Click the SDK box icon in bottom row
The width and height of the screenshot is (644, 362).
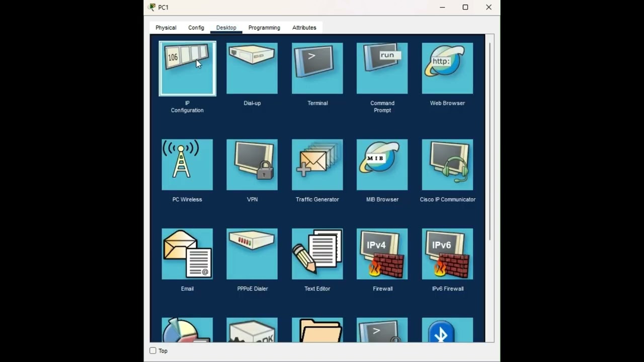point(252,330)
